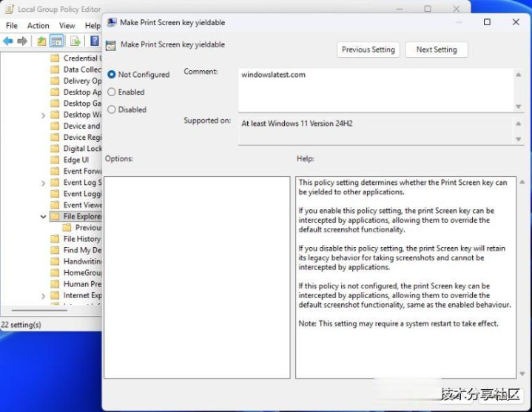
Task: Open the View menu
Action: [x=67, y=26]
